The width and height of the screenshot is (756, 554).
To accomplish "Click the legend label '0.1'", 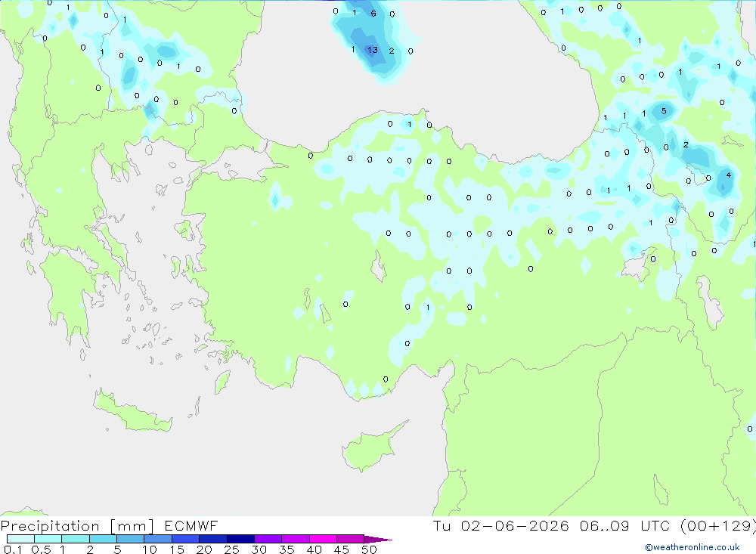I will click(13, 549).
